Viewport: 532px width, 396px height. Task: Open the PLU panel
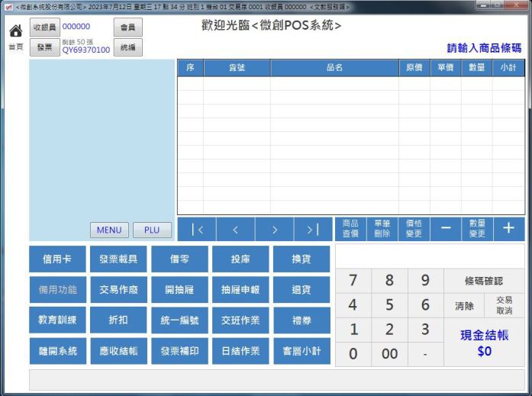click(152, 230)
